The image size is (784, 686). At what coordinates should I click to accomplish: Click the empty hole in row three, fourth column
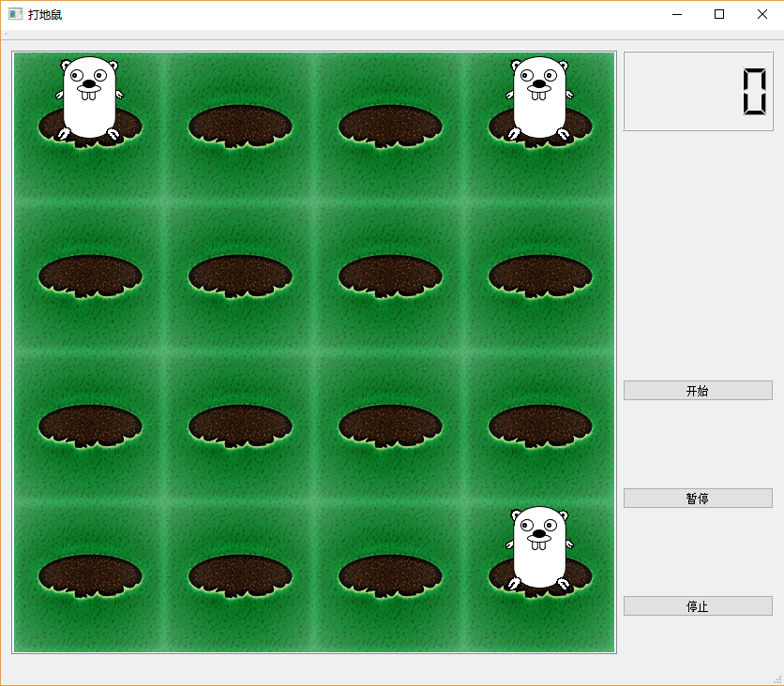(x=540, y=426)
